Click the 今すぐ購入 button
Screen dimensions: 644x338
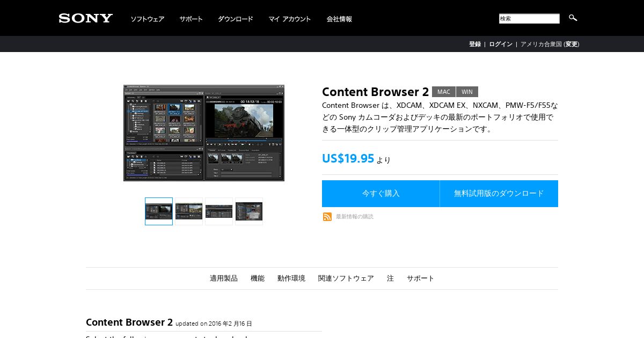point(380,194)
